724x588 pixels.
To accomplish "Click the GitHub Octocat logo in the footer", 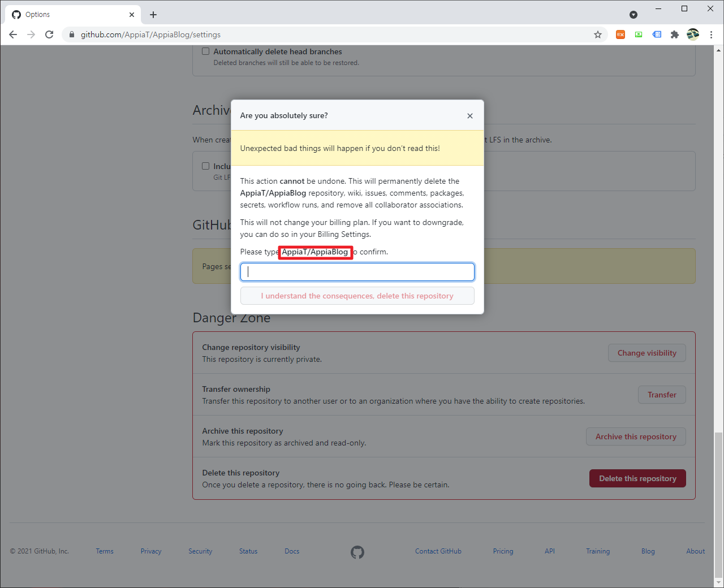I will (x=357, y=552).
